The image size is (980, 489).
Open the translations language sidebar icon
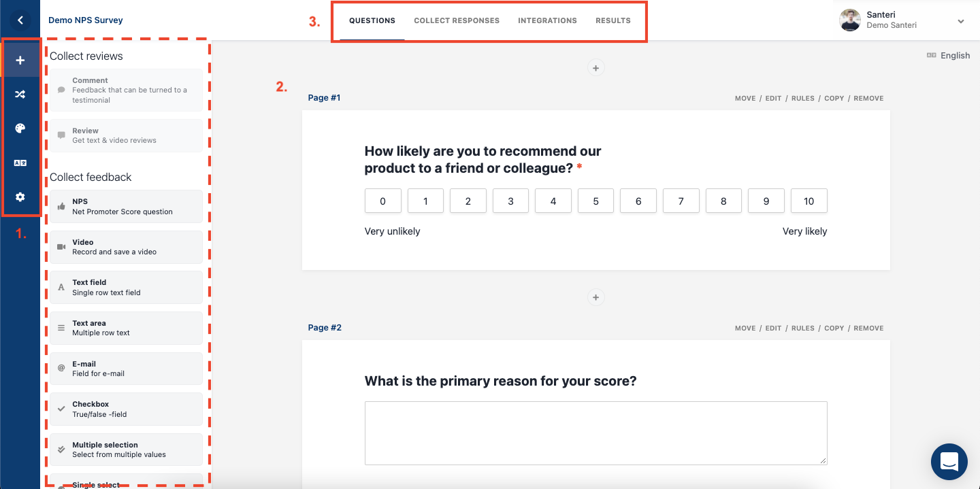coord(20,163)
